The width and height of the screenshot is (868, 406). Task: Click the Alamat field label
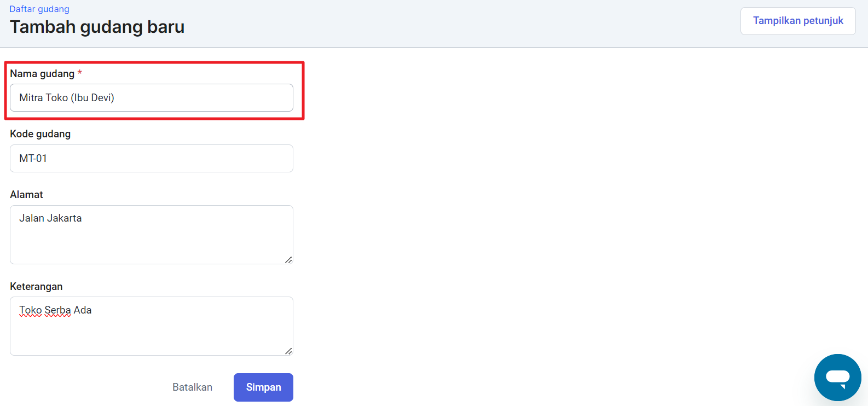[x=26, y=195]
